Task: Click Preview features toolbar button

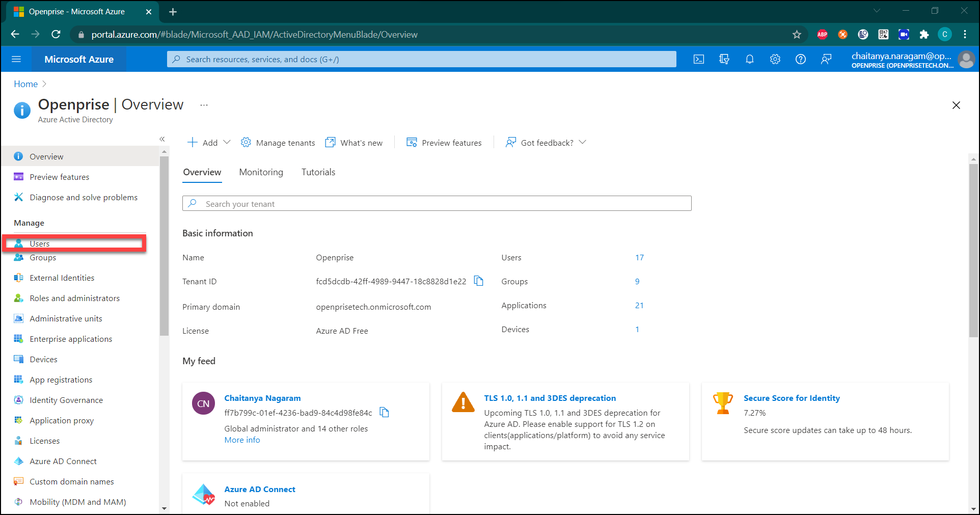Action: pyautogui.click(x=444, y=143)
